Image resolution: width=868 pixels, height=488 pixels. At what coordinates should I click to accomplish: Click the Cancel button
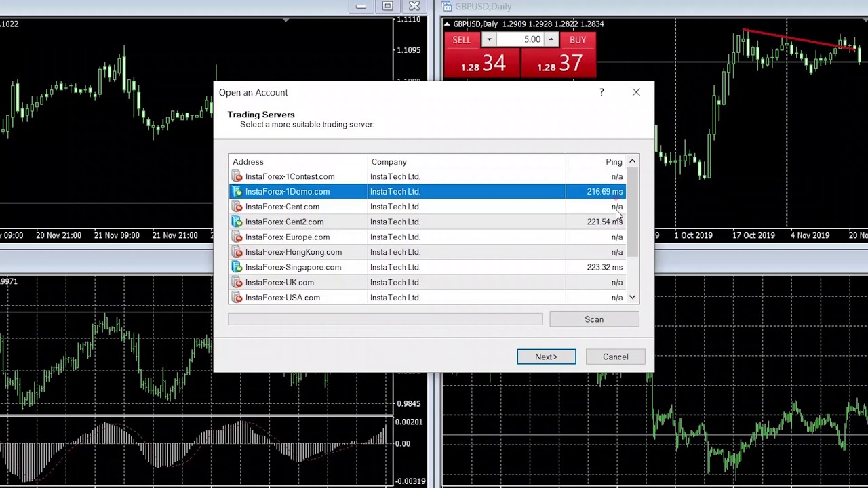pos(616,357)
